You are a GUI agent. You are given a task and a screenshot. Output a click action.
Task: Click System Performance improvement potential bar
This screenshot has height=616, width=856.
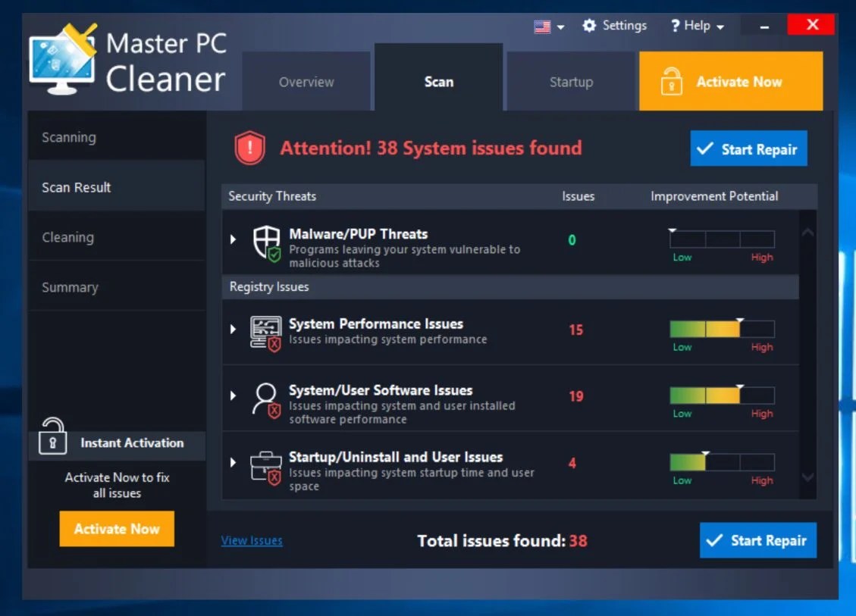click(722, 329)
